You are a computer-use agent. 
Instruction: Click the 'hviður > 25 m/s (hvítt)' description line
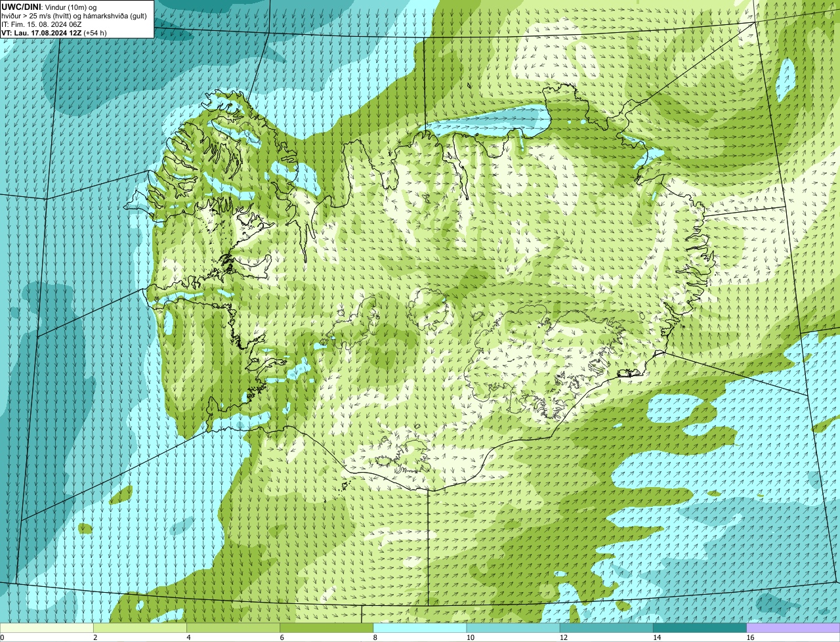(73, 16)
